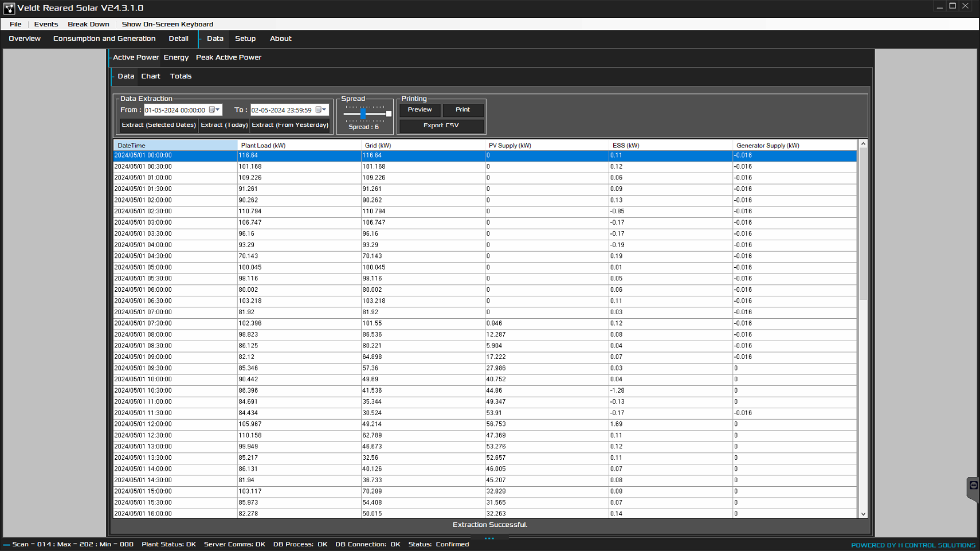The height and width of the screenshot is (551, 980).
Task: Open the Events menu
Action: coord(46,24)
